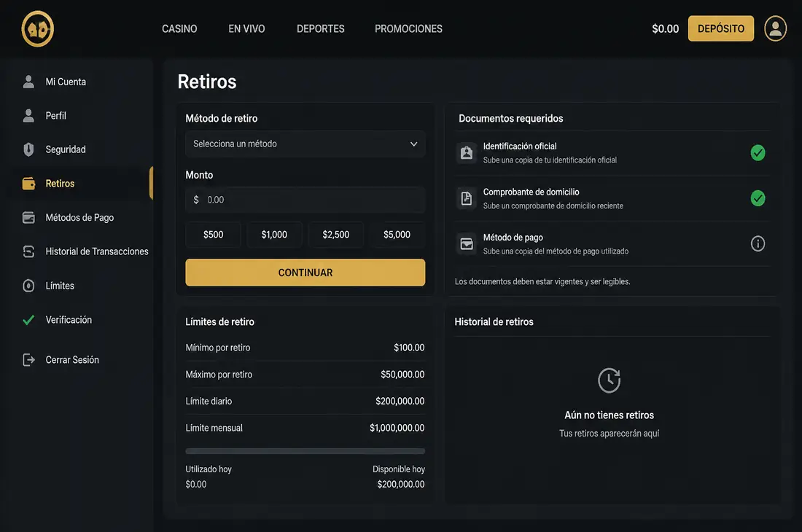Click the Tus retiros aparecerán aquí text
Screen dimensions: 802x532
click(610, 434)
